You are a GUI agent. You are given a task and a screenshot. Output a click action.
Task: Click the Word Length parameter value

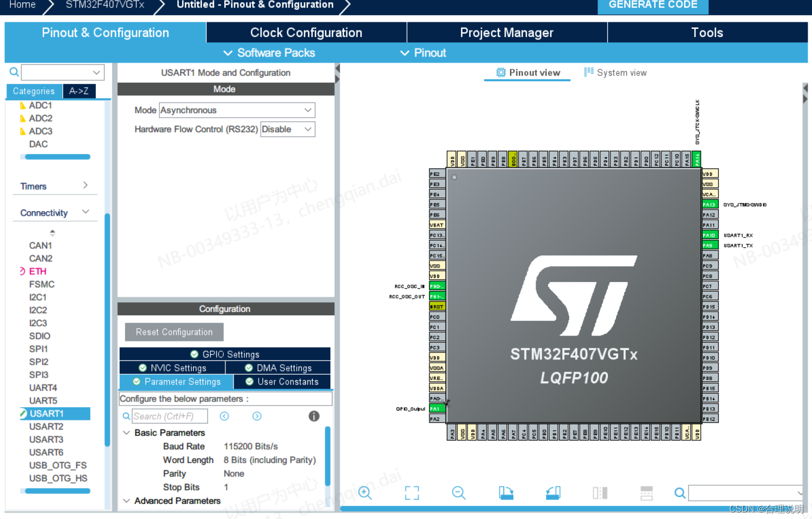pyautogui.click(x=269, y=460)
